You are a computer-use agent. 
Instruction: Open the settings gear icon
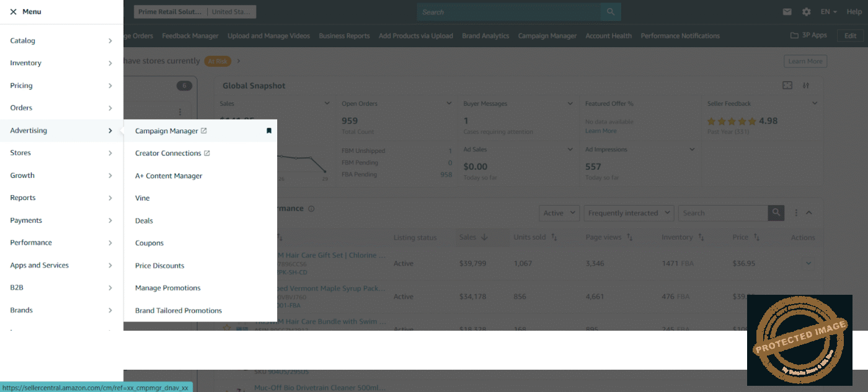806,12
